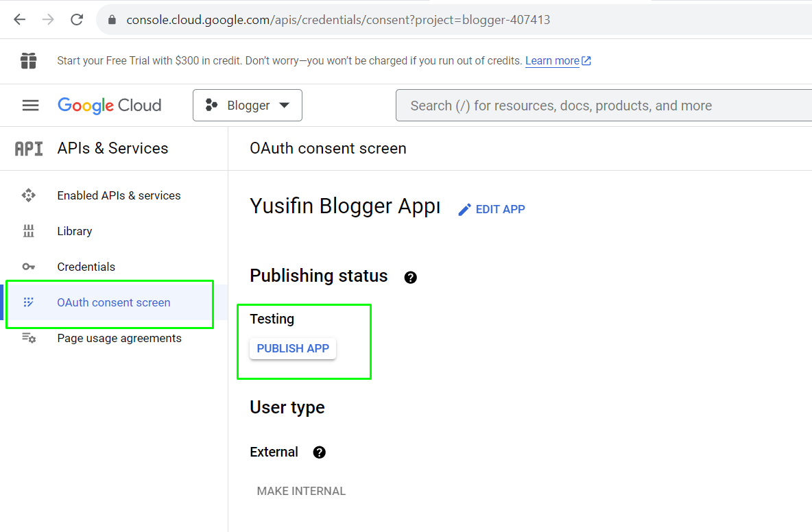Screen dimensions: 812x532
Task: Click the External user type help icon
Action: [319, 452]
